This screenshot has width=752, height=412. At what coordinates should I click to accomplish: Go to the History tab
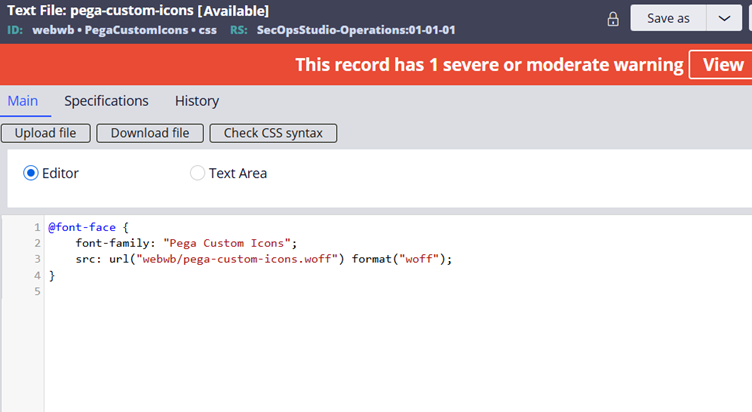[196, 101]
